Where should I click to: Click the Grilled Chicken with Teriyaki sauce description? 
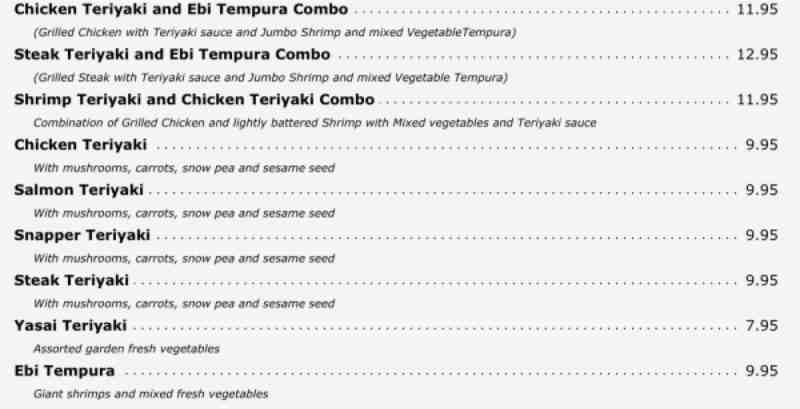[x=275, y=33]
